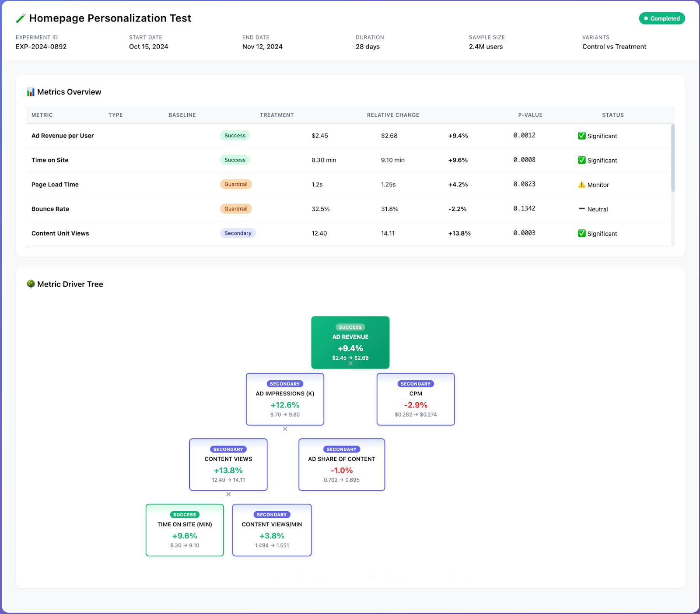
Task: Select the Ad Impressions (K) tree node
Action: pos(285,399)
